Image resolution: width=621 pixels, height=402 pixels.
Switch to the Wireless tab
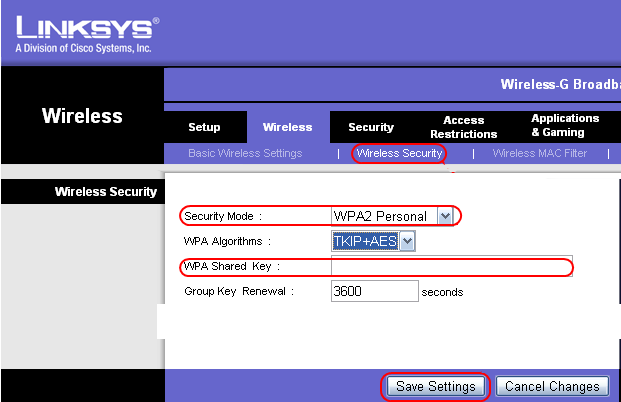287,127
